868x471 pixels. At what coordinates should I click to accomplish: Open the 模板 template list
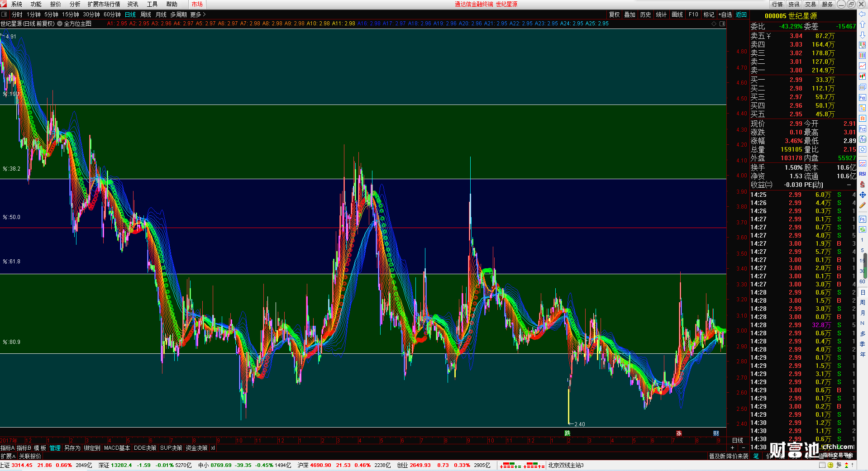(x=40, y=448)
